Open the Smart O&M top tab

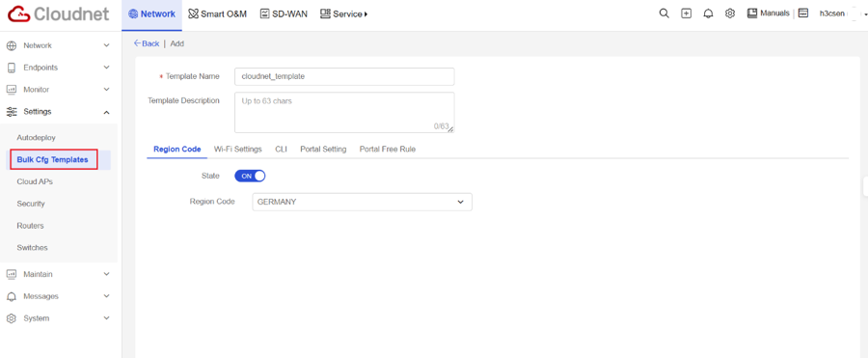click(x=217, y=14)
